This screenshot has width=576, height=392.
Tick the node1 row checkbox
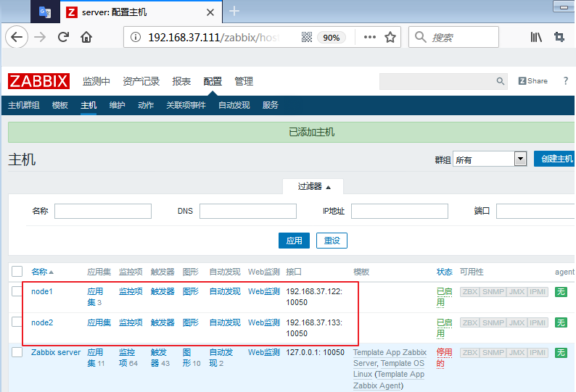click(17, 291)
